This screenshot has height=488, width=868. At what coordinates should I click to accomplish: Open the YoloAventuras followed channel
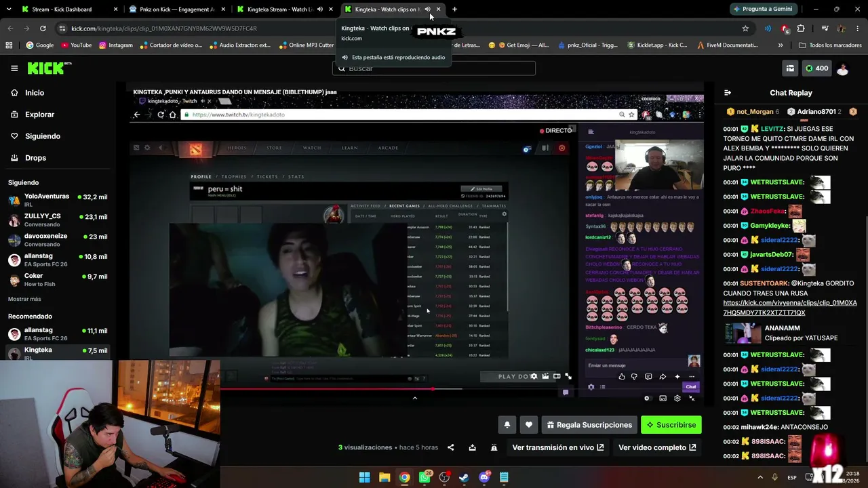(x=58, y=200)
